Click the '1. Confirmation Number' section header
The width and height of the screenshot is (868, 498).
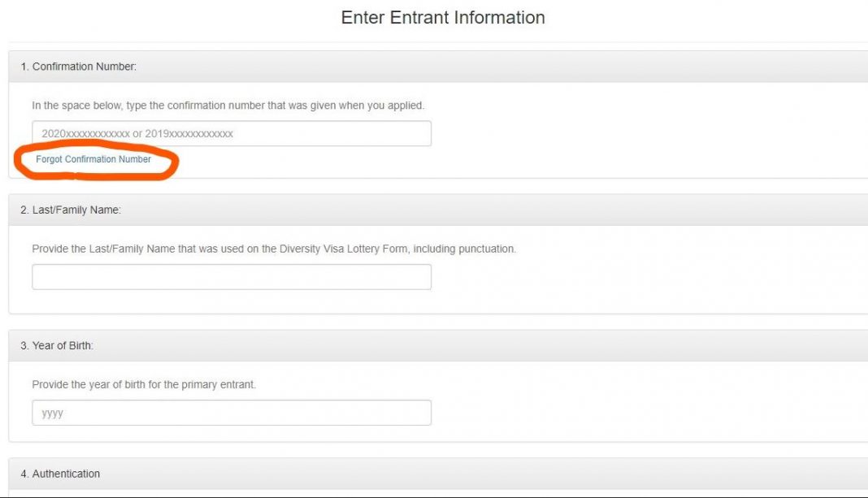click(76, 67)
